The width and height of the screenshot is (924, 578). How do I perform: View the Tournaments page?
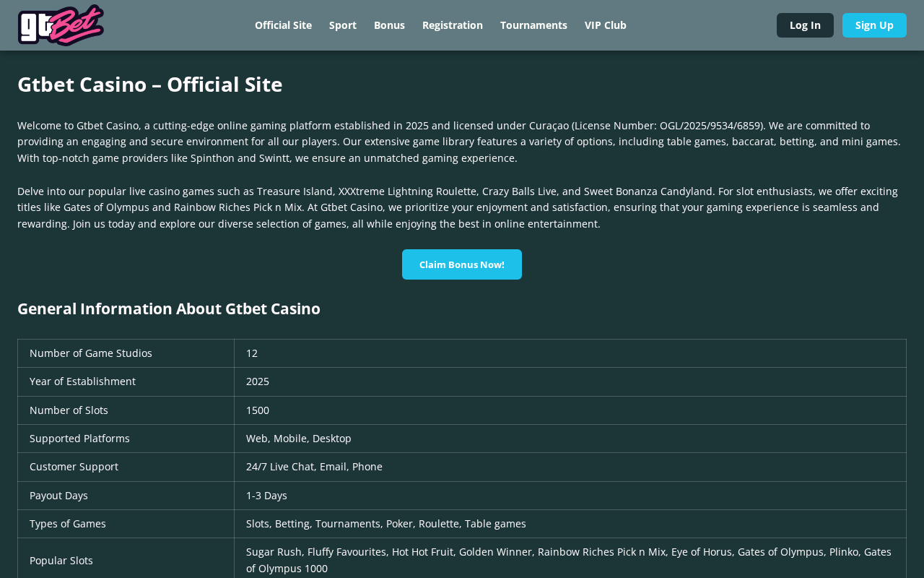pyautogui.click(x=533, y=25)
